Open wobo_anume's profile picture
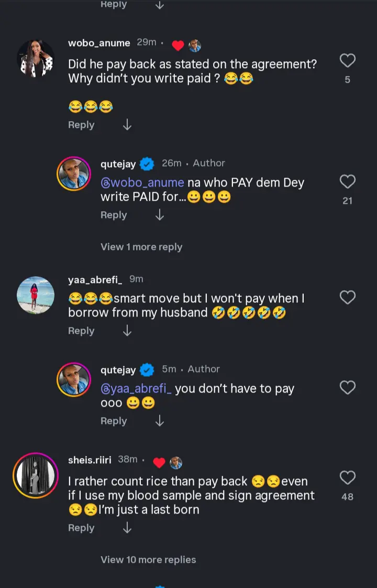377x588 pixels. (36, 59)
